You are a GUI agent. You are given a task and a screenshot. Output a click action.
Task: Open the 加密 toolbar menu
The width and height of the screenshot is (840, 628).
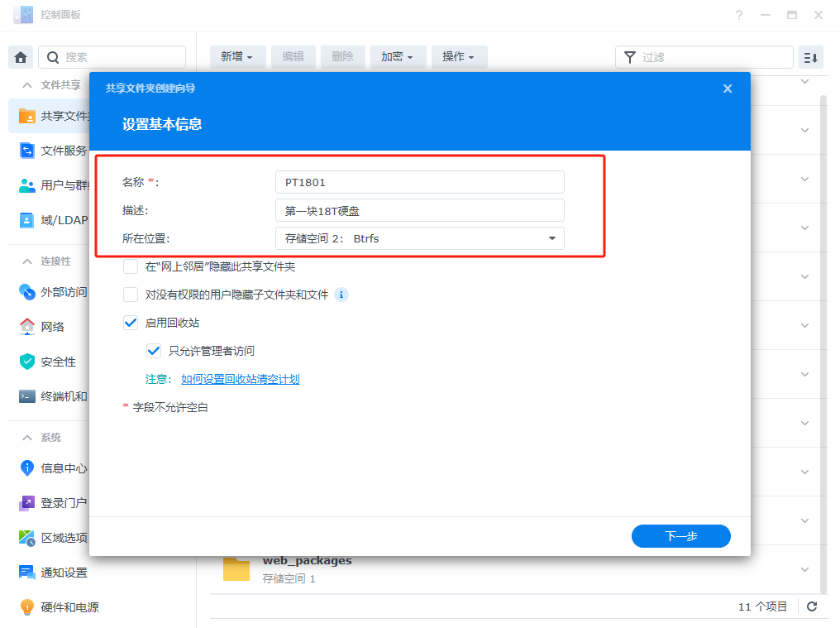398,57
